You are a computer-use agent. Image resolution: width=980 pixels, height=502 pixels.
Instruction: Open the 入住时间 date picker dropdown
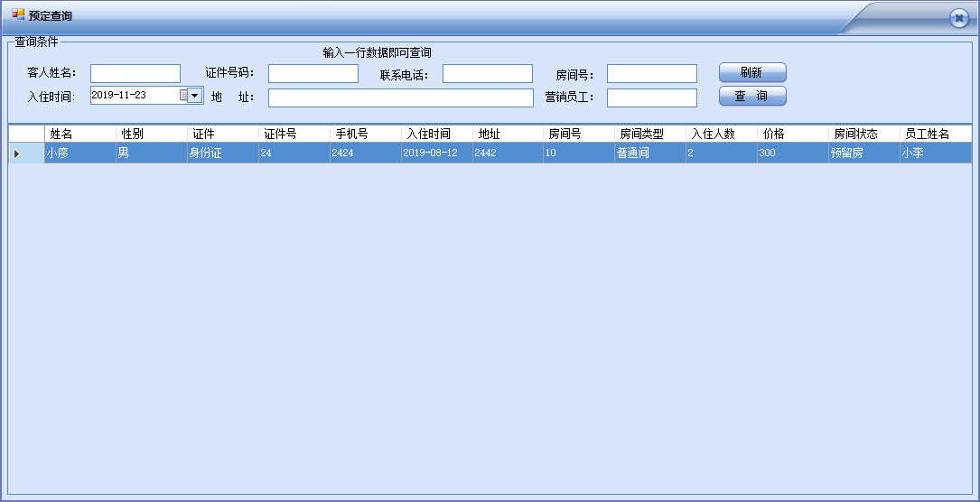(x=194, y=95)
